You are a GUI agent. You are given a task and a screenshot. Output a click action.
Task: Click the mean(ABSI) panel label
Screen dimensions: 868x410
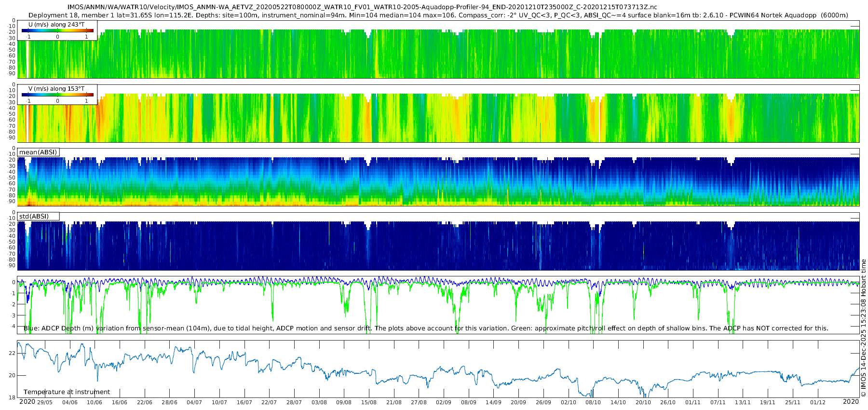tap(38, 152)
